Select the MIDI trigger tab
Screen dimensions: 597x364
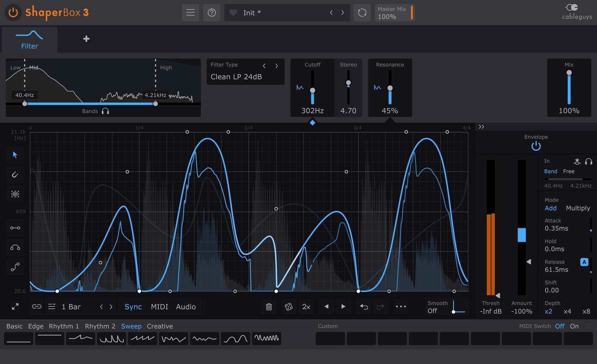click(x=159, y=307)
